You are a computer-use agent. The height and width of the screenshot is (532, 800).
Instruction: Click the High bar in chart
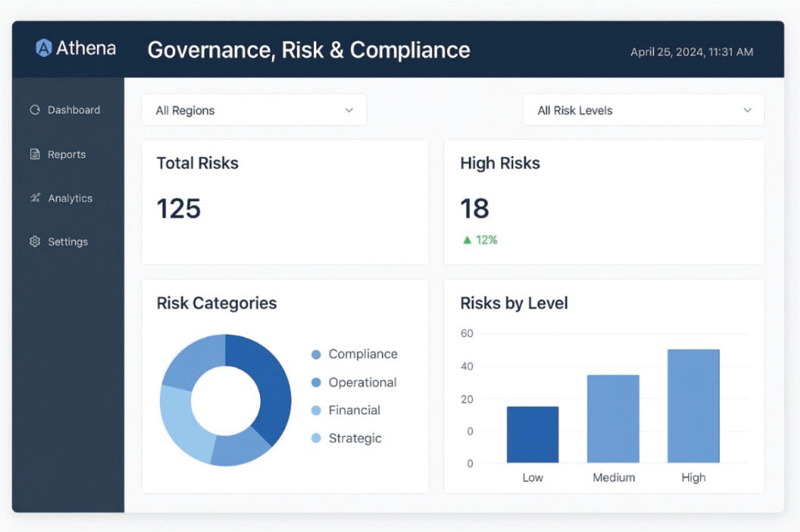pos(693,406)
